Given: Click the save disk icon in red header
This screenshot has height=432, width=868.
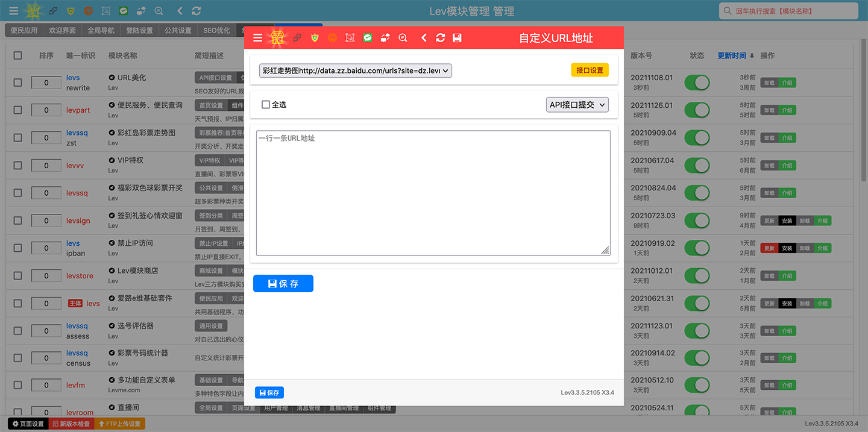Looking at the screenshot, I should click(457, 38).
